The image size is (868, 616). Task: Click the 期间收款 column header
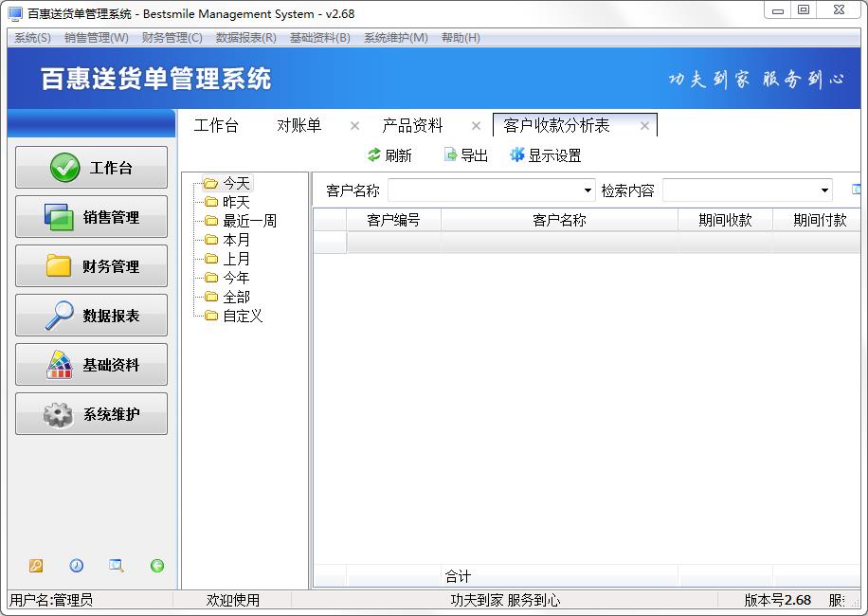[725, 220]
